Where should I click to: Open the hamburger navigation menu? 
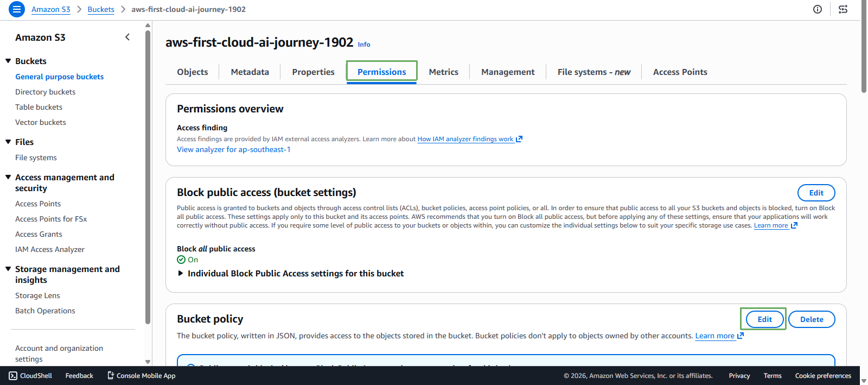pos(17,9)
